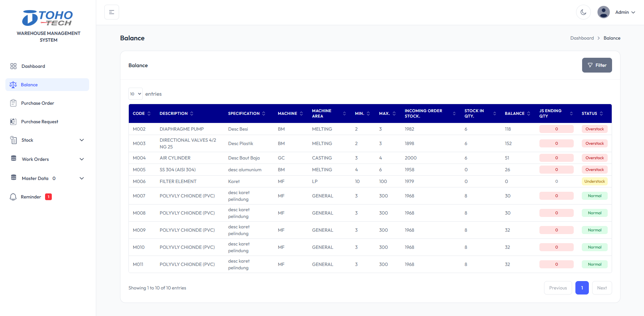Screen dimensions: 644x316
Task: Click code M009 cell
Action: click(139, 230)
